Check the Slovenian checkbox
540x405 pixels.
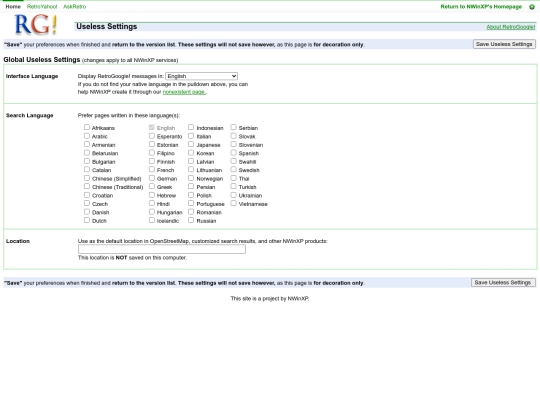pyautogui.click(x=233, y=144)
